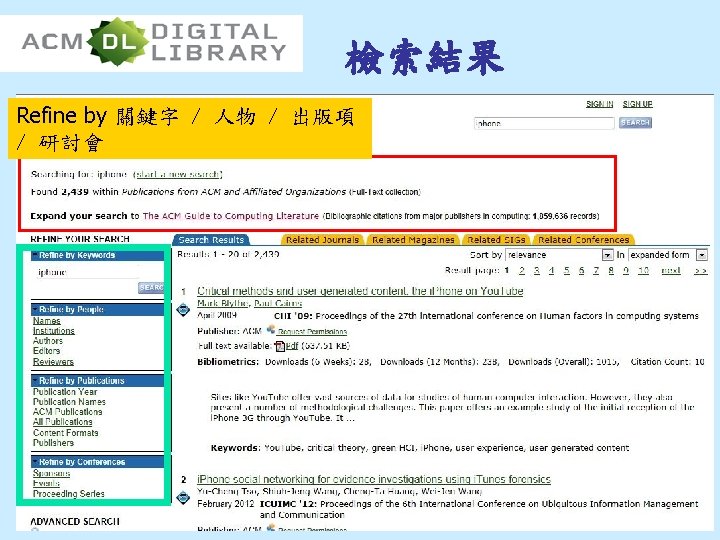Click the top SEARCH button
This screenshot has width=720, height=540.
pos(635,123)
